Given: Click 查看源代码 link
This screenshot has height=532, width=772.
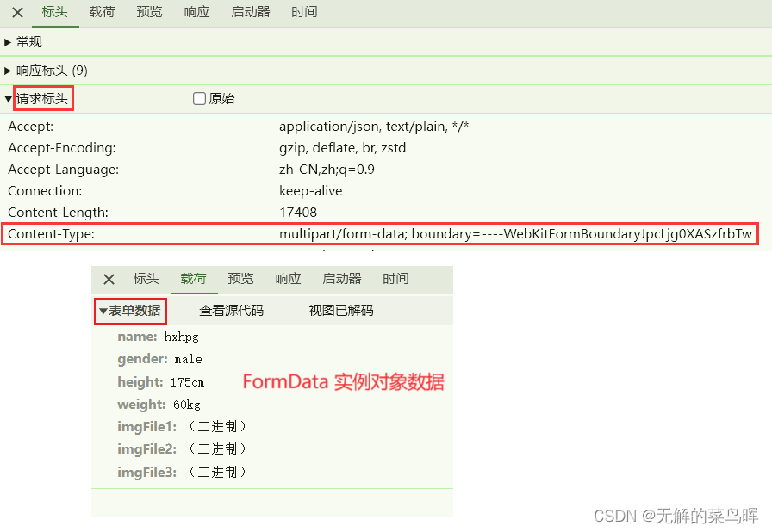Looking at the screenshot, I should [x=232, y=311].
